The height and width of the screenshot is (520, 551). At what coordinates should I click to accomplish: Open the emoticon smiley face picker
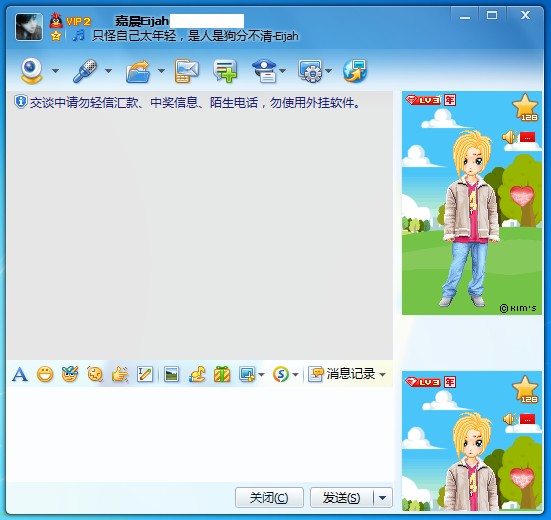pos(45,374)
